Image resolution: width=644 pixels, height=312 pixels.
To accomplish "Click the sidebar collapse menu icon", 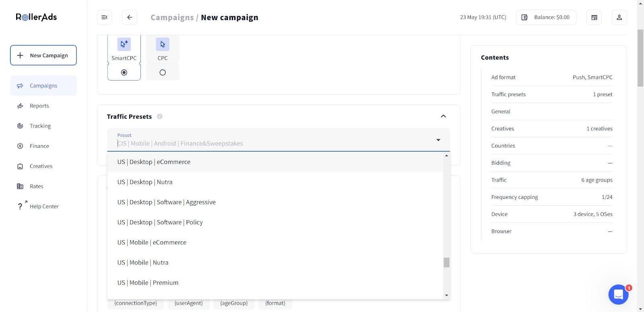I will 104,17.
